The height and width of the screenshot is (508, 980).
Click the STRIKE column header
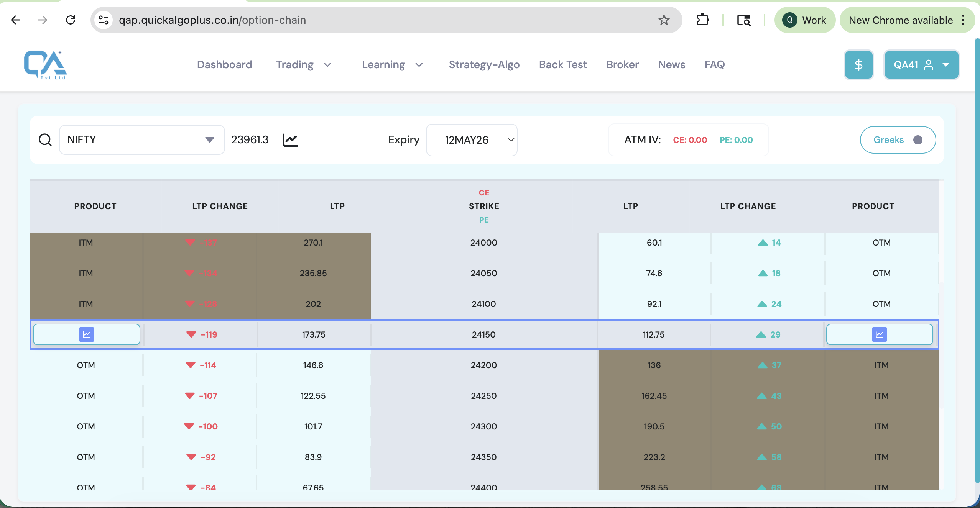pos(484,206)
